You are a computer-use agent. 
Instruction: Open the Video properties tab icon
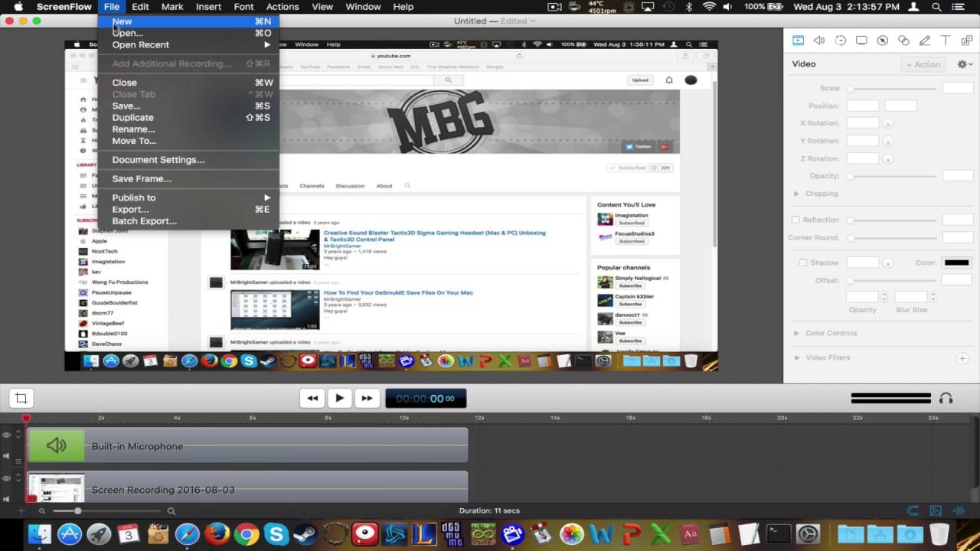(798, 41)
